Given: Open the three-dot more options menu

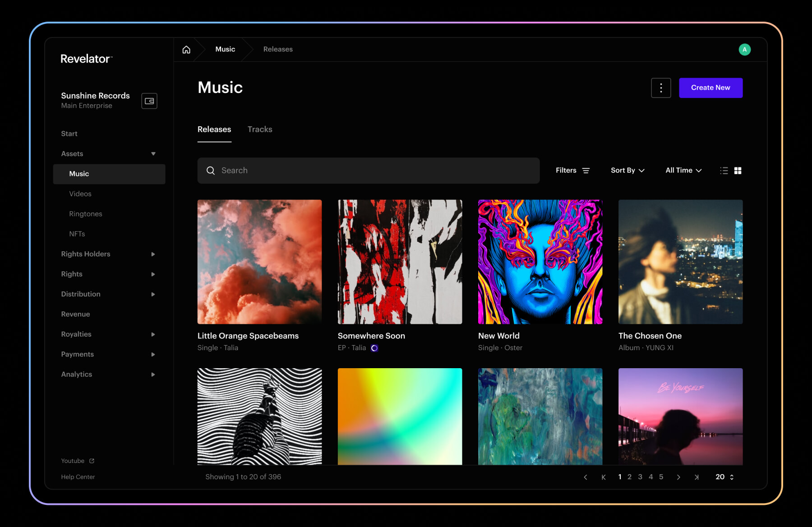Looking at the screenshot, I should (x=661, y=88).
